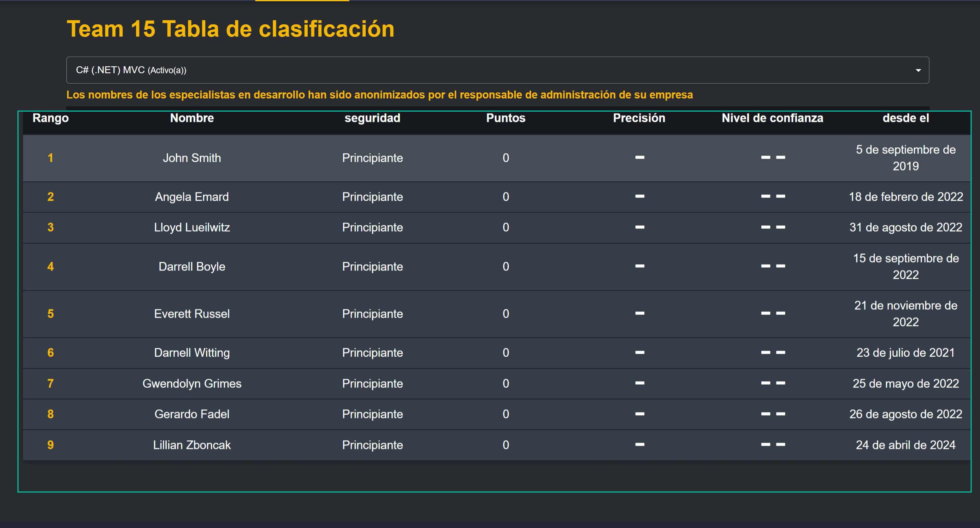Click the points value in Lillian Zboncak's row

coord(505,445)
